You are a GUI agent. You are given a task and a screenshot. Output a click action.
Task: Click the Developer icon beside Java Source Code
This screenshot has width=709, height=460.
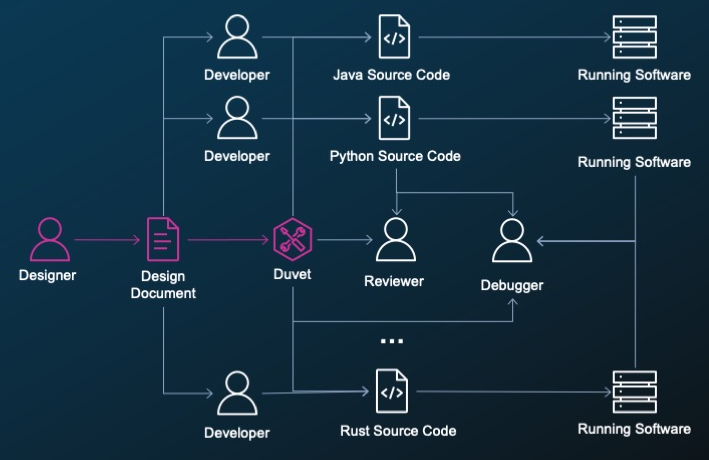(x=237, y=37)
